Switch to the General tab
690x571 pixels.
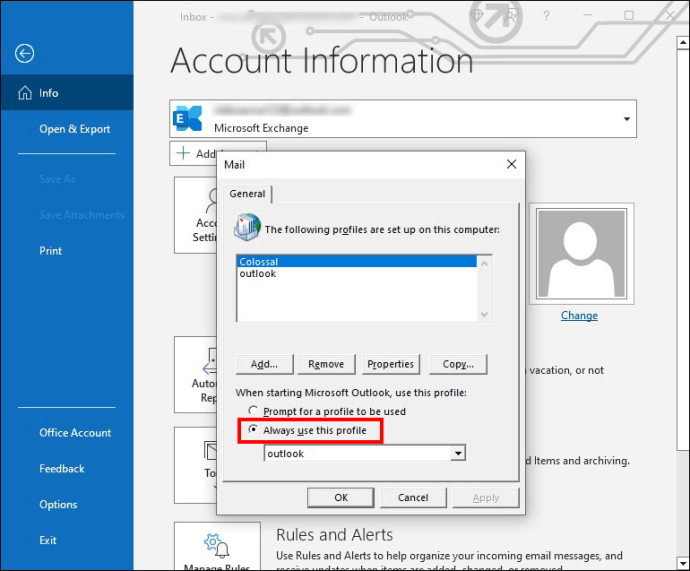pos(247,194)
